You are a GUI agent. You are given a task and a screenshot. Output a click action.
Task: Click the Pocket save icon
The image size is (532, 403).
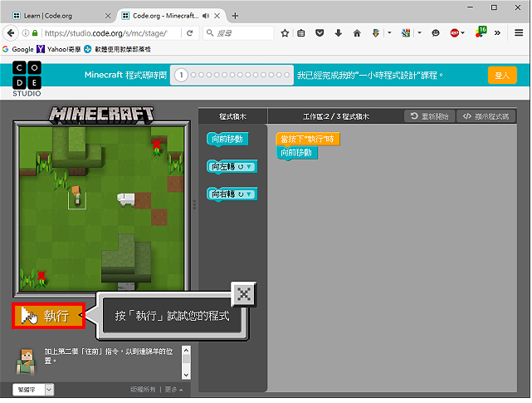(x=320, y=33)
